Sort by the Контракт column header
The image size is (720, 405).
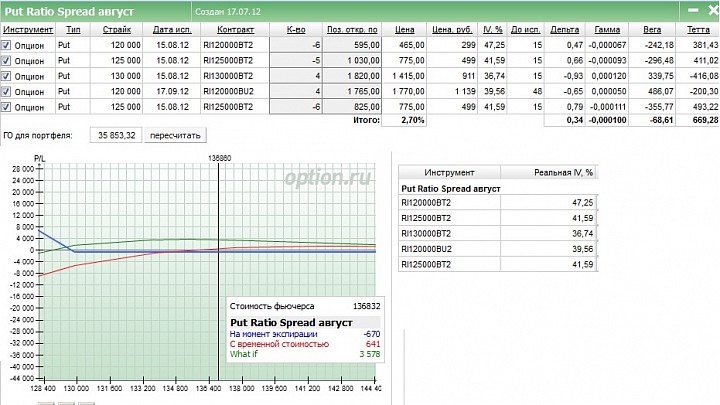pos(235,29)
